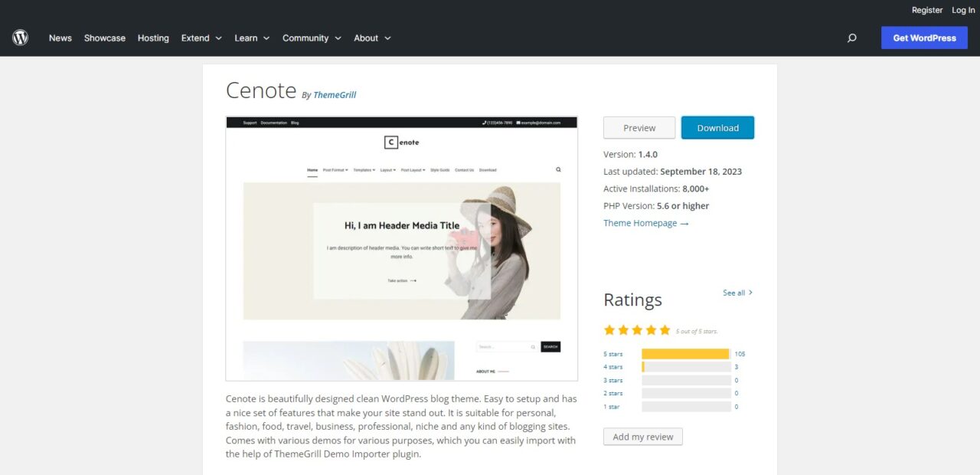
Task: Expand the Community dropdown menu
Action: (x=312, y=38)
